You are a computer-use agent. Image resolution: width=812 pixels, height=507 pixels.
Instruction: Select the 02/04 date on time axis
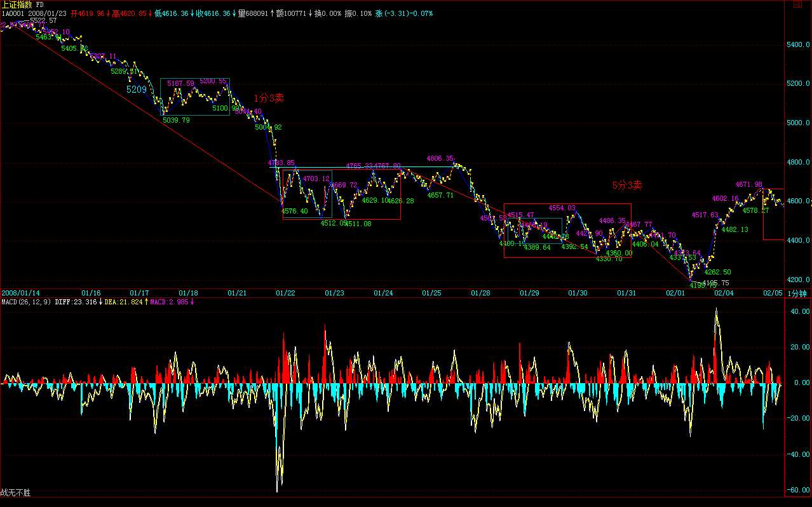point(724,293)
